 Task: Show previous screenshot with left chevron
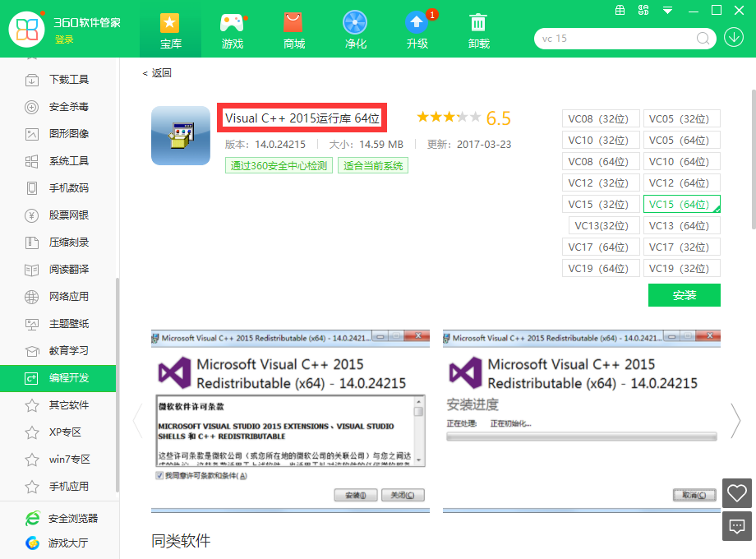click(x=137, y=421)
